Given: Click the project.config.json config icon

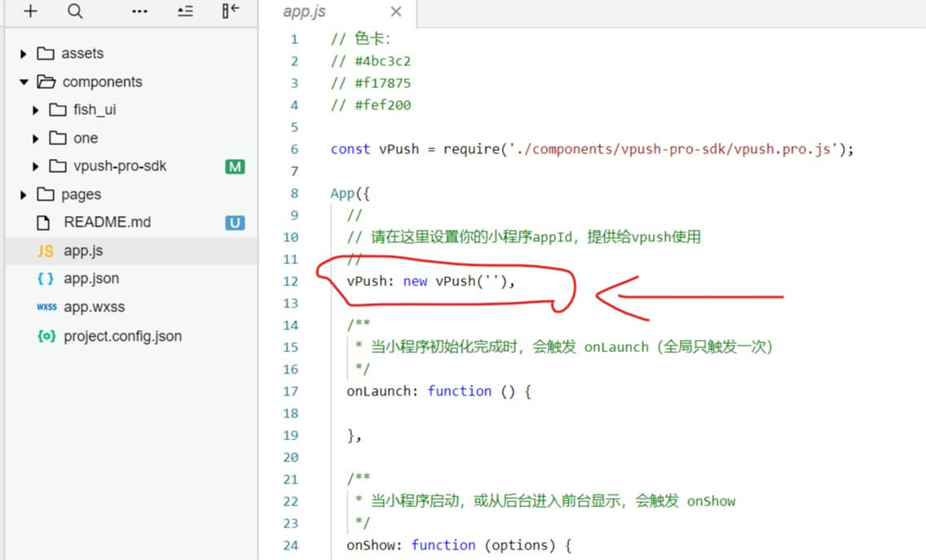Looking at the screenshot, I should [x=46, y=336].
